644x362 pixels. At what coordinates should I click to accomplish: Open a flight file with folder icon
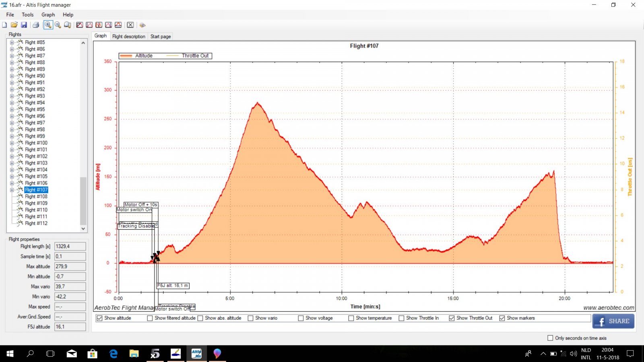[x=14, y=25]
